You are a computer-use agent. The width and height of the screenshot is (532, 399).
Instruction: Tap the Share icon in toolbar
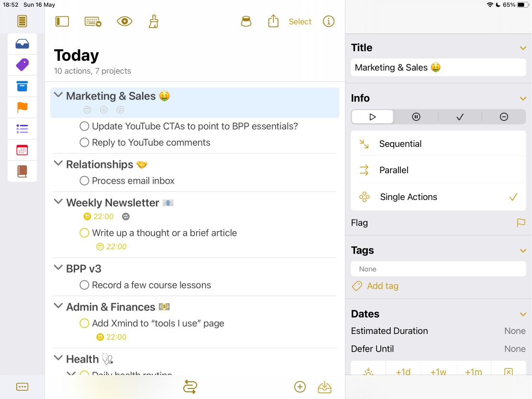pyautogui.click(x=273, y=22)
